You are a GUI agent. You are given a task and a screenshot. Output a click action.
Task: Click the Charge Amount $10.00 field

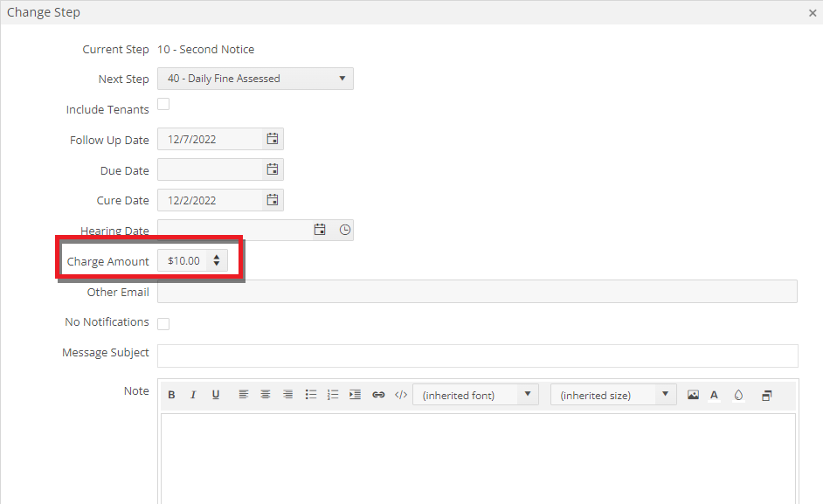click(x=183, y=261)
